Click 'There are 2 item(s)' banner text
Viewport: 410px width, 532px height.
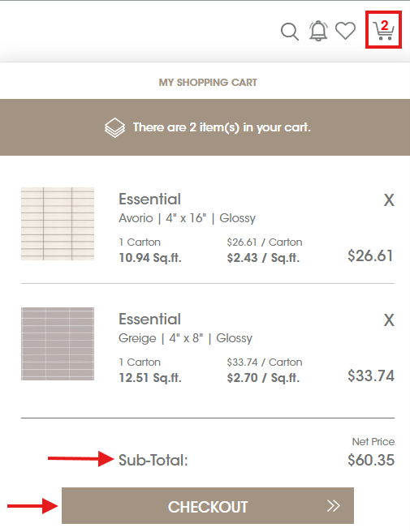point(222,127)
